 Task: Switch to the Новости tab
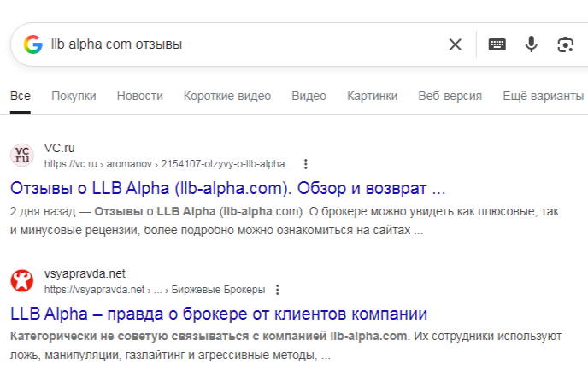pyautogui.click(x=140, y=96)
